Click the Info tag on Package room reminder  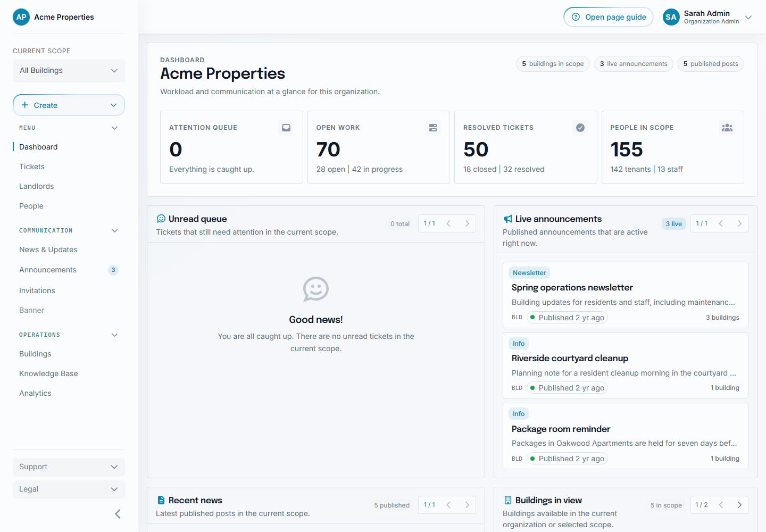click(x=519, y=414)
